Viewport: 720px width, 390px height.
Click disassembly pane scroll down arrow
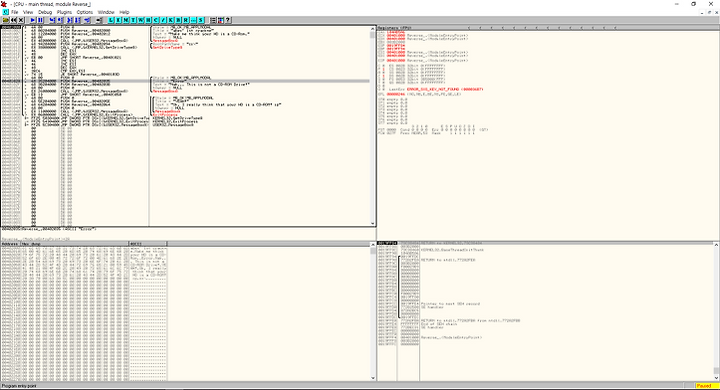point(373,223)
